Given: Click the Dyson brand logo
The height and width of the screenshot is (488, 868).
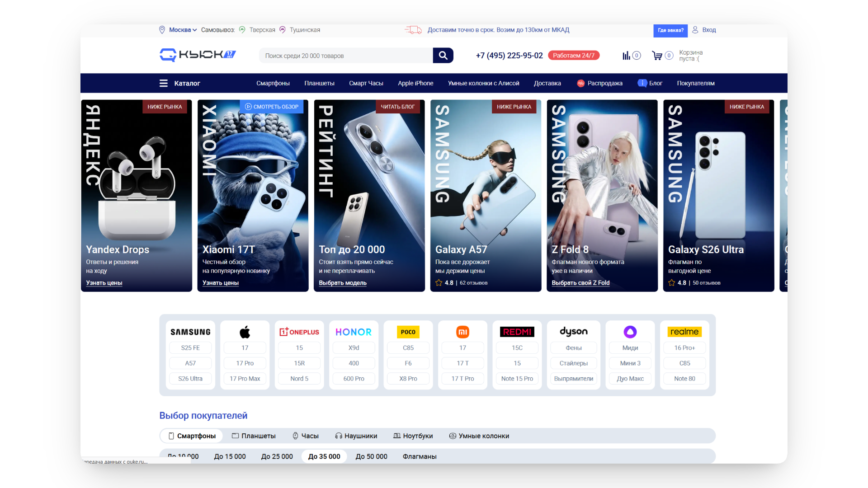Looking at the screenshot, I should point(574,332).
